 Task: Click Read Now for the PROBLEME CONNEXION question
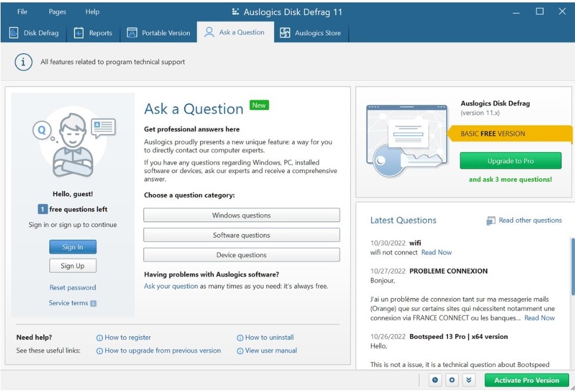540,318
